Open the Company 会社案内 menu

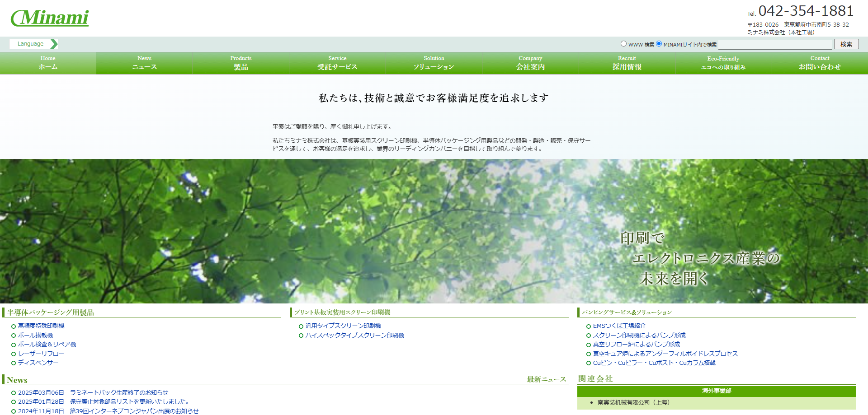530,63
